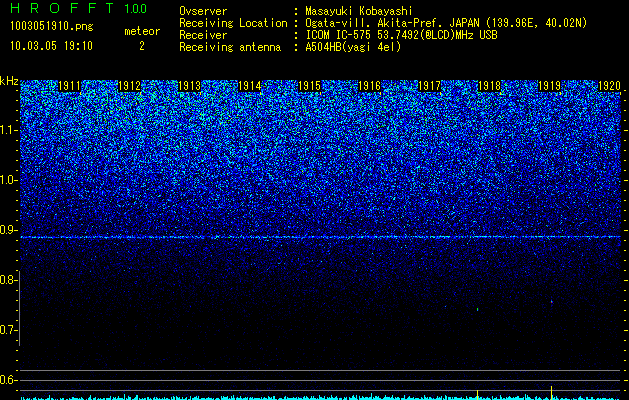Click the meteor count value 2
Screen dimensions: 629x400
click(x=142, y=46)
